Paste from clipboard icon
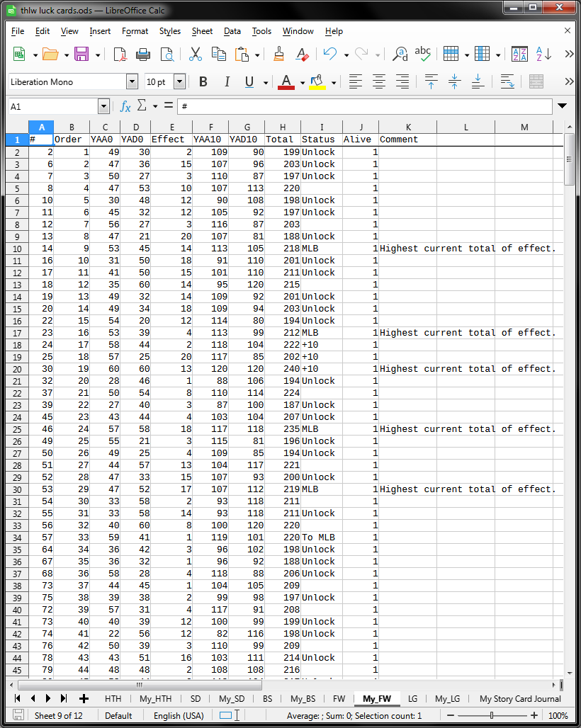Screen dimensions: 581x728 [242, 55]
